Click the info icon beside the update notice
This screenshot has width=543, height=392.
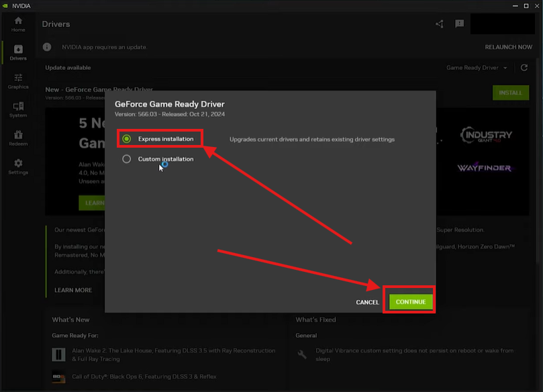(47, 47)
